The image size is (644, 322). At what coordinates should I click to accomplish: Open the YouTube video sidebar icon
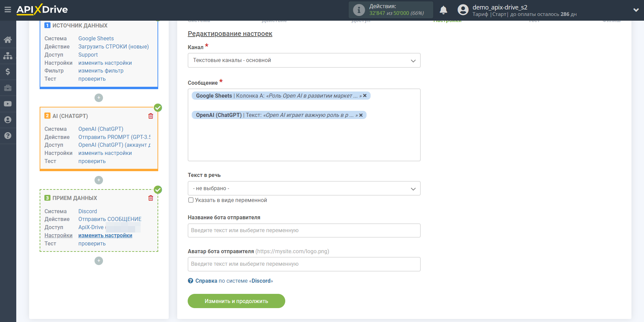tap(8, 104)
